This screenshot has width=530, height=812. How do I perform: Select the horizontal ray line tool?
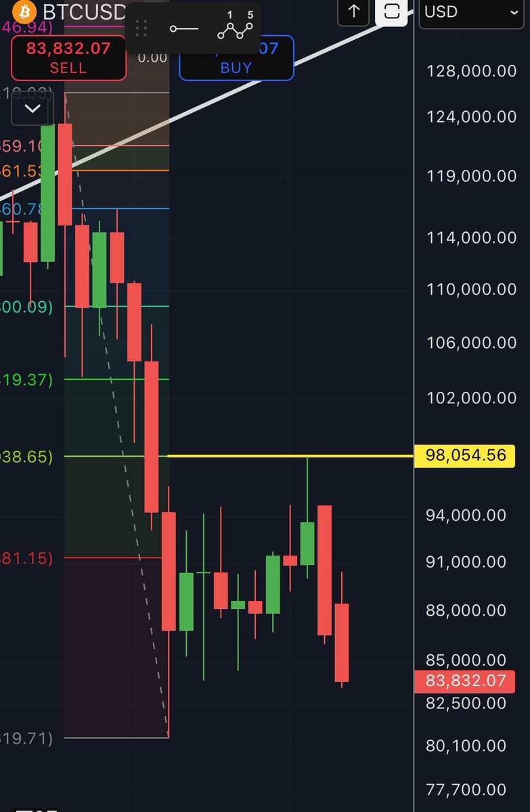(x=183, y=28)
